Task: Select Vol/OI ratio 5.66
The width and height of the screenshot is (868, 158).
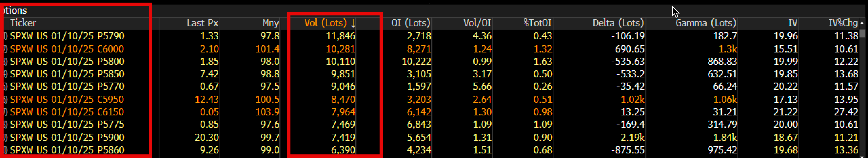Action: (x=482, y=86)
